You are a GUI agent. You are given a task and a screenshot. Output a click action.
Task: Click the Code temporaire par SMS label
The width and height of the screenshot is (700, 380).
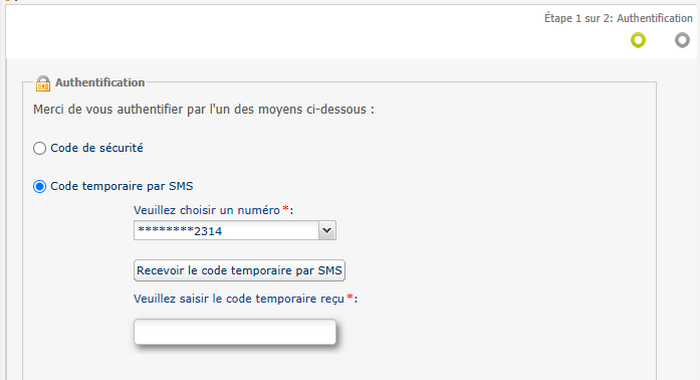click(x=122, y=186)
